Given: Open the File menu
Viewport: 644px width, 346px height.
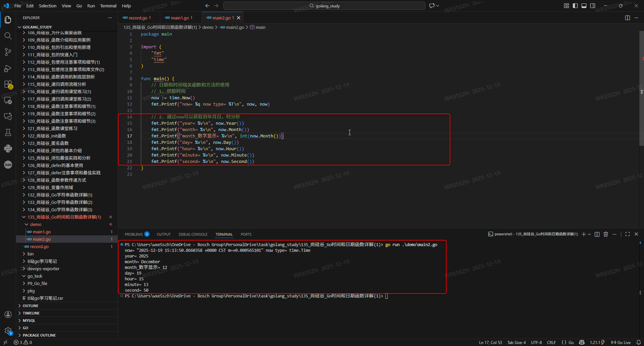Looking at the screenshot, I should coord(18,6).
